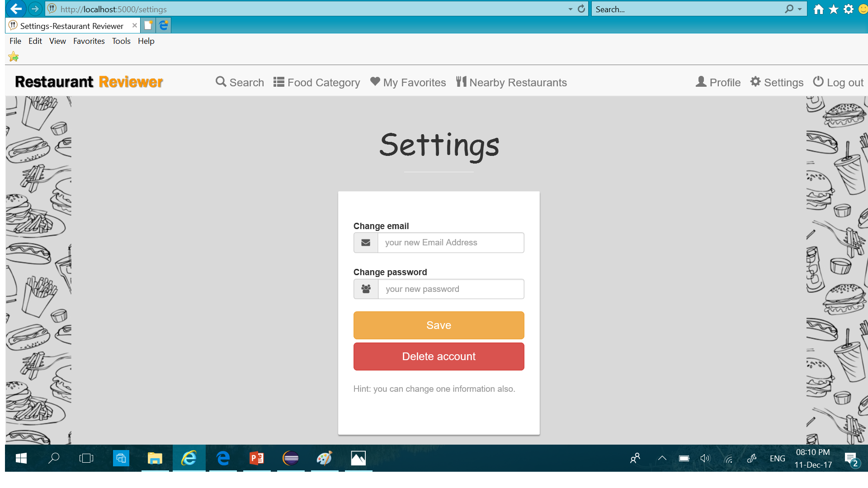Go to My Favorites page
Screen dimensions: 868x488
[408, 82]
